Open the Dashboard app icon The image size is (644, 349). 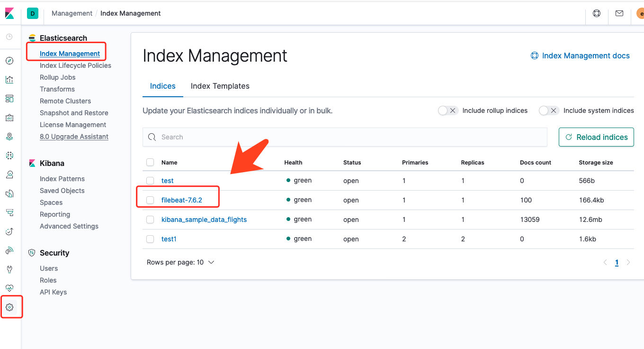pos(9,99)
